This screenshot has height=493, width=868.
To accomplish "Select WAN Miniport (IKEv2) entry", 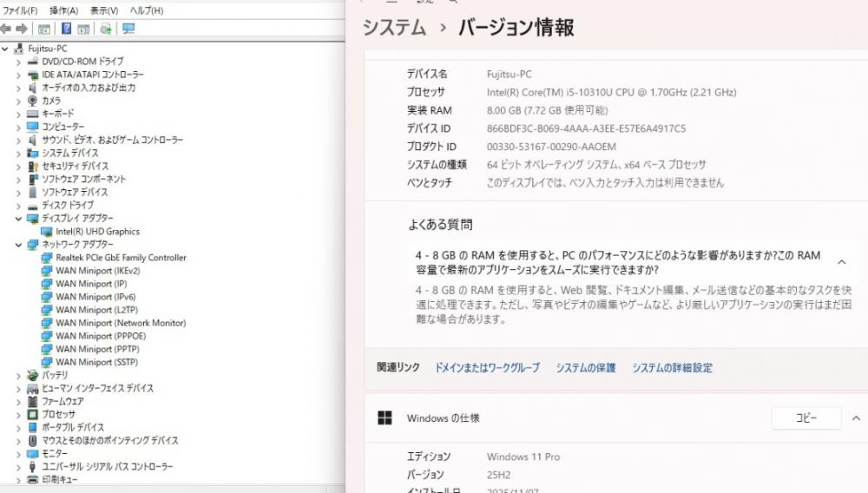I will [97, 271].
